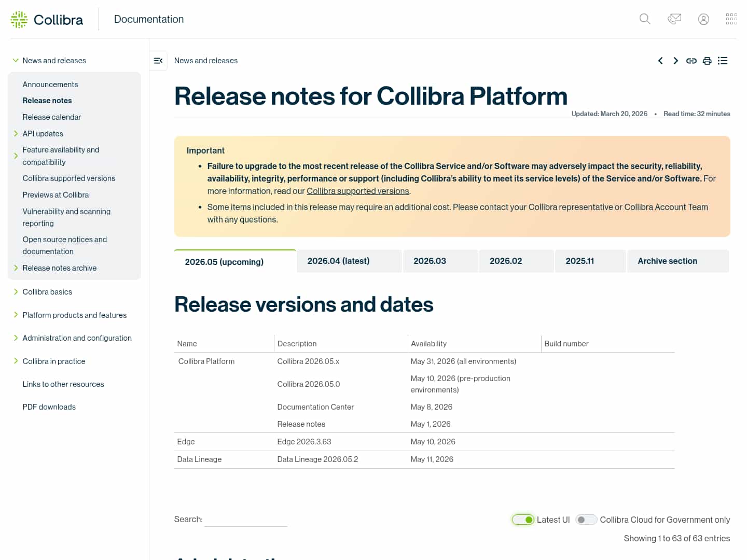Click the Data Lineage 2026.05.2 cell
The height and width of the screenshot is (560, 747).
pos(317,459)
